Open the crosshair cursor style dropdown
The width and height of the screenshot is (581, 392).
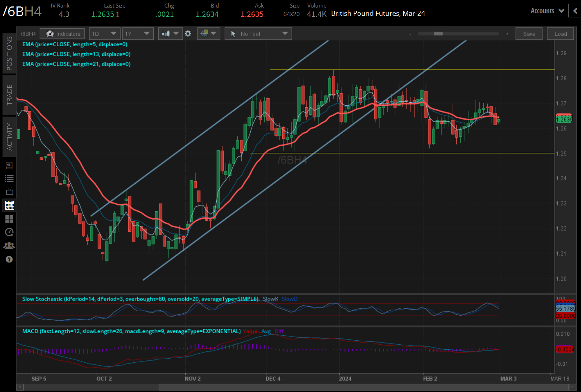click(x=209, y=34)
